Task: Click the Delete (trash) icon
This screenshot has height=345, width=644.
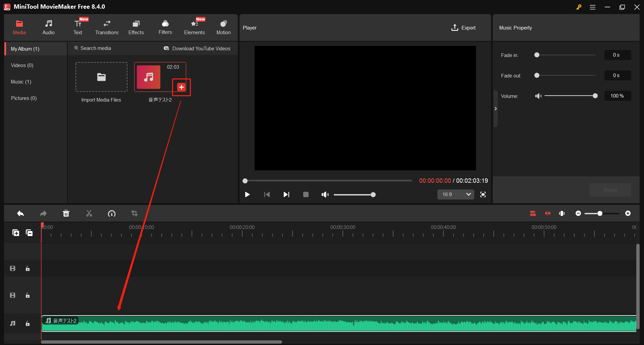Action: (x=66, y=213)
